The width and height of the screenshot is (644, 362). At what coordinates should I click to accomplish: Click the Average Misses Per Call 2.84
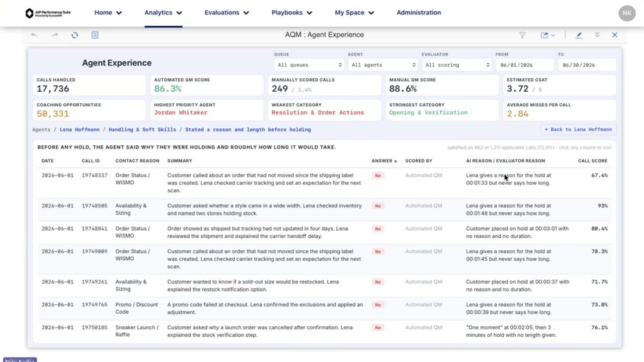click(517, 114)
